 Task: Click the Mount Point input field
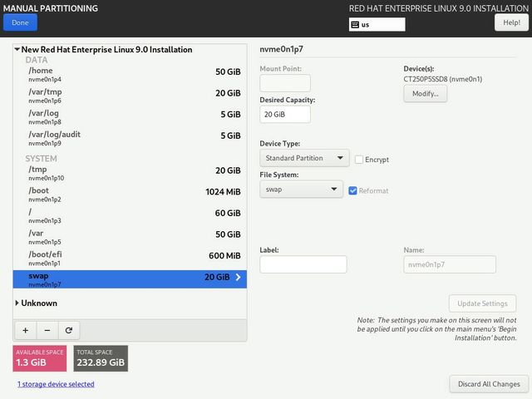click(285, 83)
